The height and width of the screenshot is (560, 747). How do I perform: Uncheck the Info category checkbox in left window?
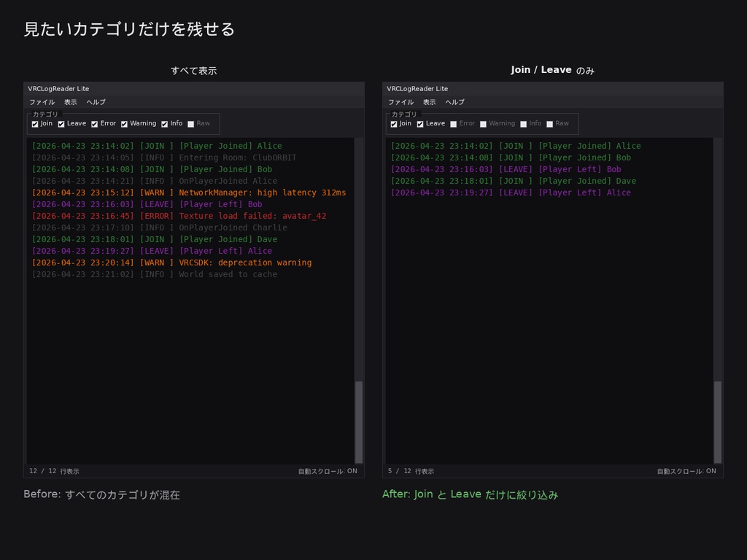point(163,123)
